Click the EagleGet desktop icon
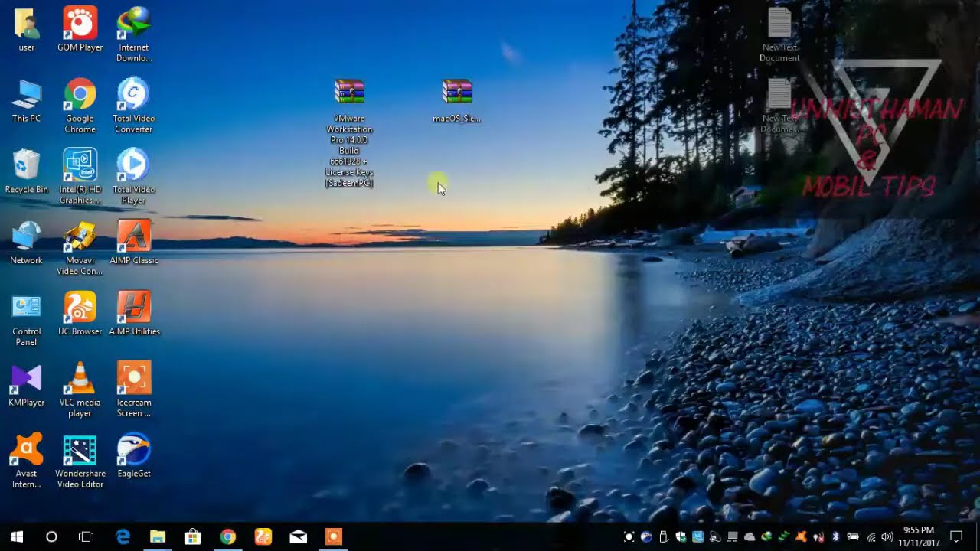Screen dimensions: 980x551 click(x=134, y=451)
